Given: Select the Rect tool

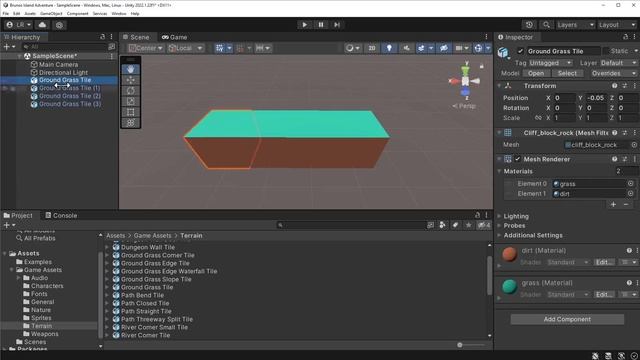Looking at the screenshot, I should point(131,112).
